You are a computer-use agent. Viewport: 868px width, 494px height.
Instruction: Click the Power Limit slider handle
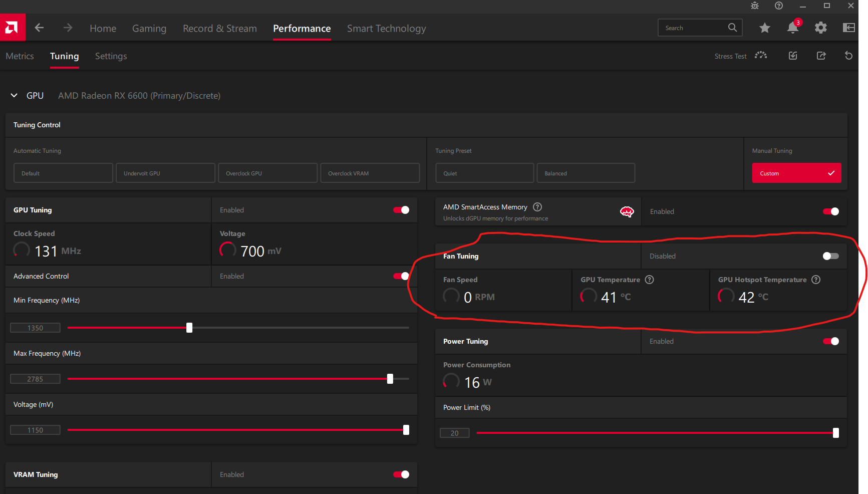coord(836,433)
